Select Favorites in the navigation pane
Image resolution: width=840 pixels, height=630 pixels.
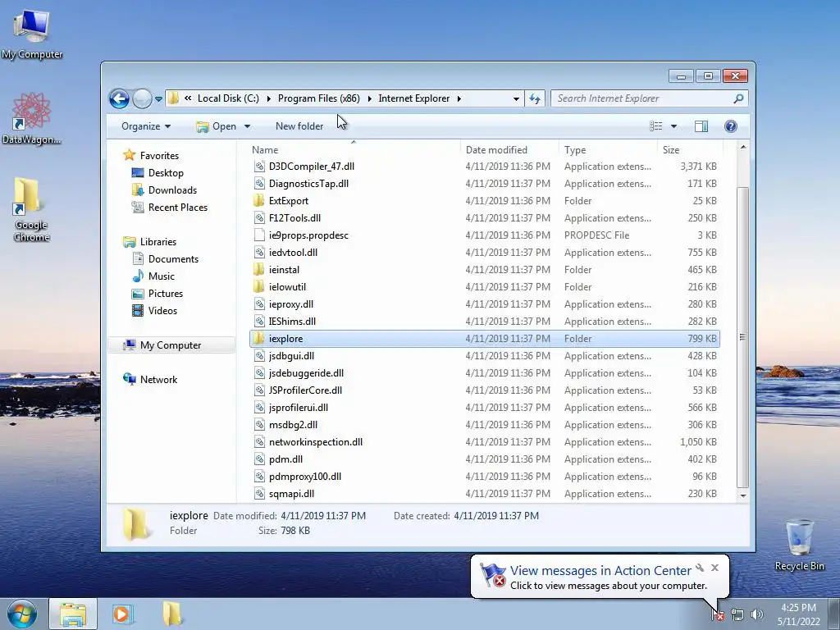tap(159, 156)
